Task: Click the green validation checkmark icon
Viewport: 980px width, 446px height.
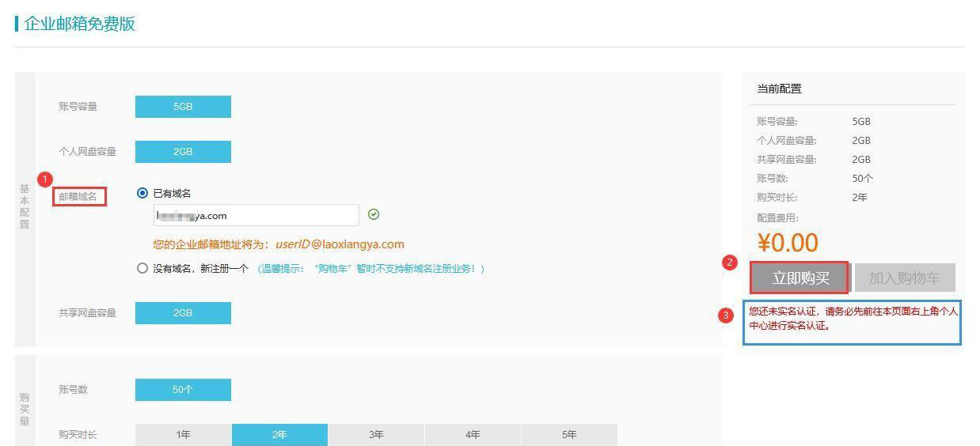Action: pos(374,214)
